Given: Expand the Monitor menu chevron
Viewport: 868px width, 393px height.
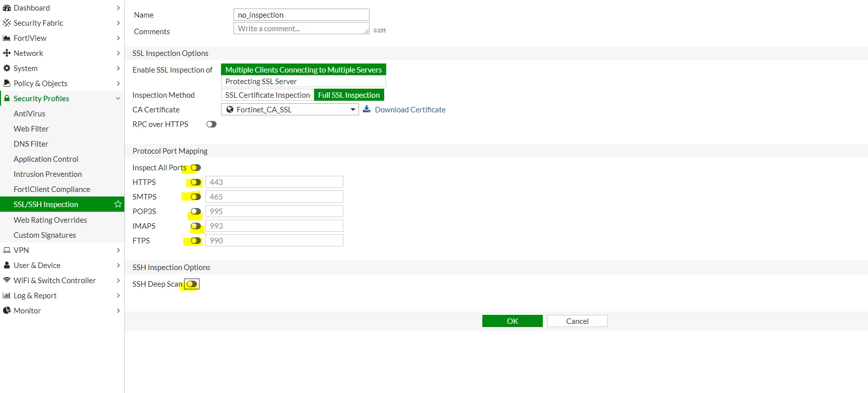Looking at the screenshot, I should (x=118, y=311).
